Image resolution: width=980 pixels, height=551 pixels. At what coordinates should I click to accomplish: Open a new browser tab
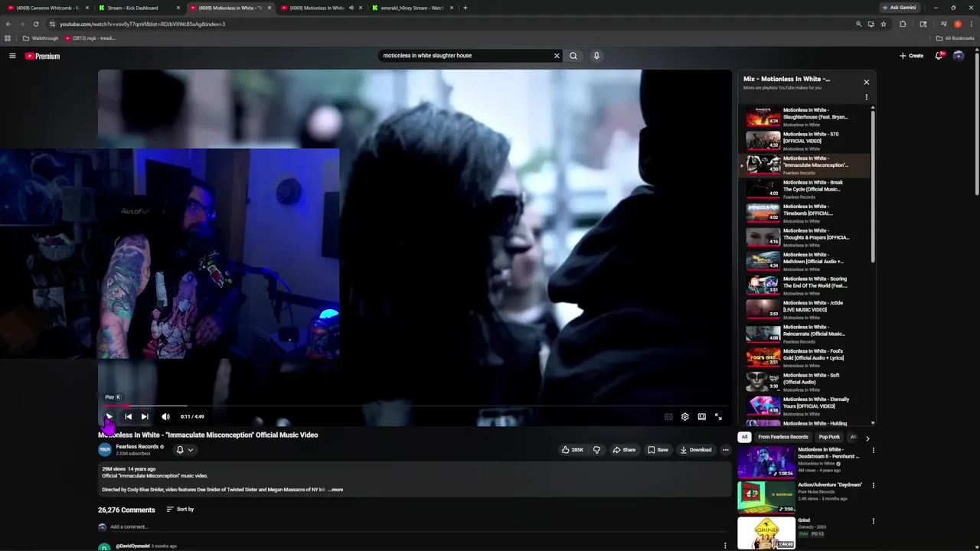tap(465, 8)
